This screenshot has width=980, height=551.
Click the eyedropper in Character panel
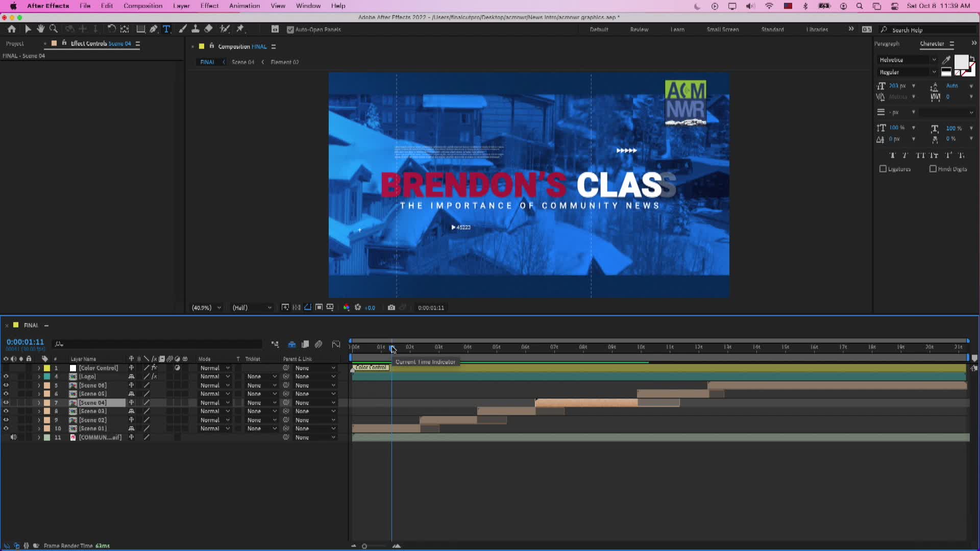tap(947, 60)
